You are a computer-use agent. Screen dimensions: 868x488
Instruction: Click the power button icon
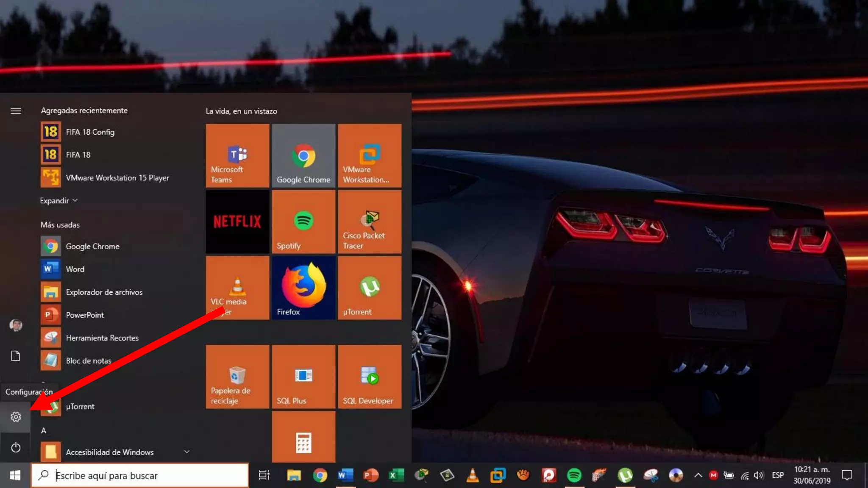point(16,447)
